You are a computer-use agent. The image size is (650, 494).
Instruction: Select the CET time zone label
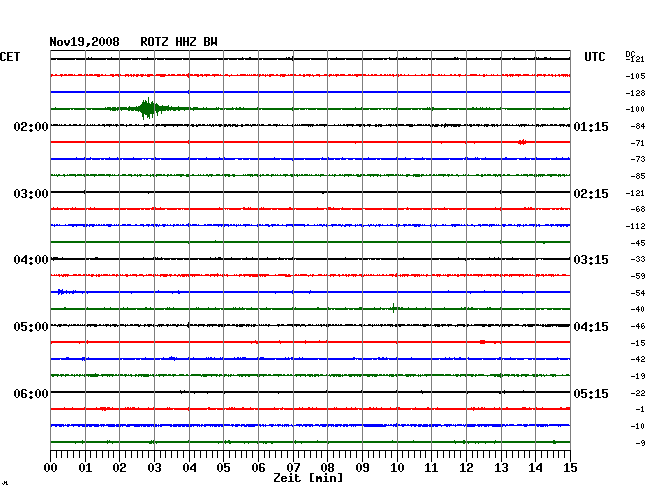10,57
